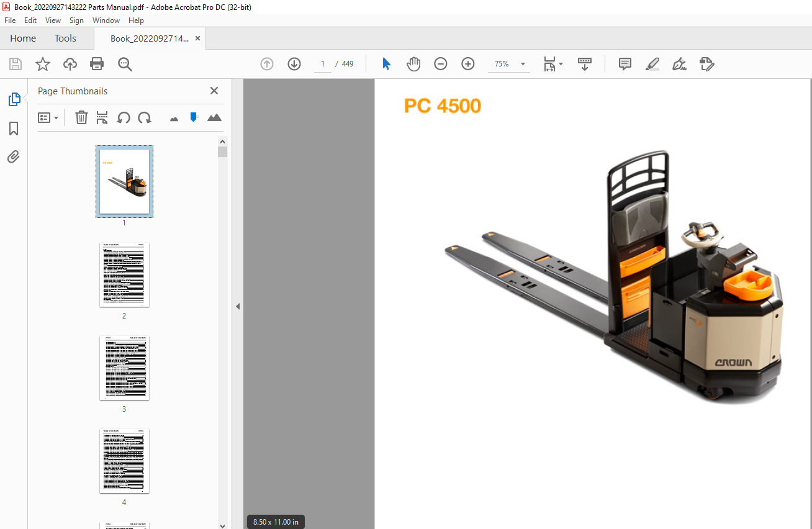
Task: Open the Sign menu
Action: pyautogui.click(x=76, y=20)
